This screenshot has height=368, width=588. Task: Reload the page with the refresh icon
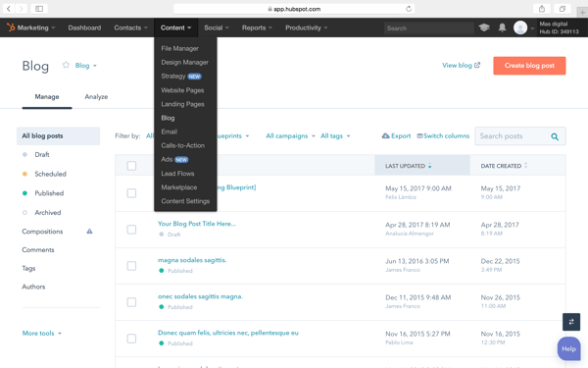pyautogui.click(x=409, y=9)
